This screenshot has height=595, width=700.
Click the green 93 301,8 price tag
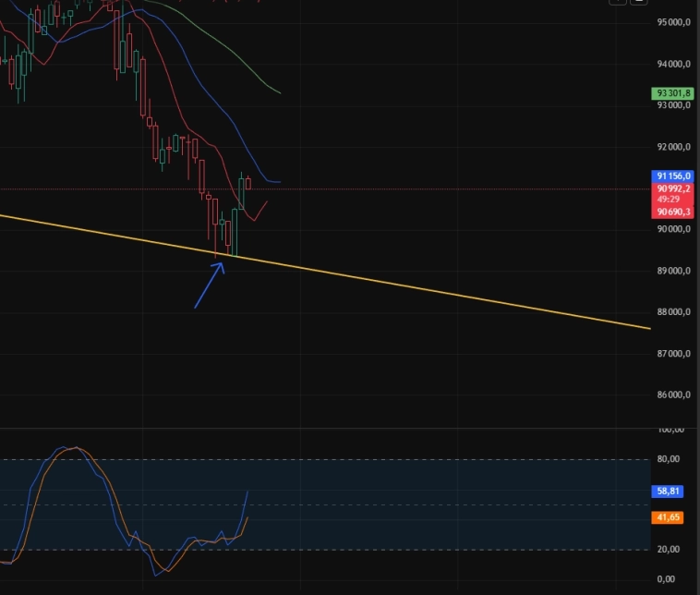pos(672,93)
